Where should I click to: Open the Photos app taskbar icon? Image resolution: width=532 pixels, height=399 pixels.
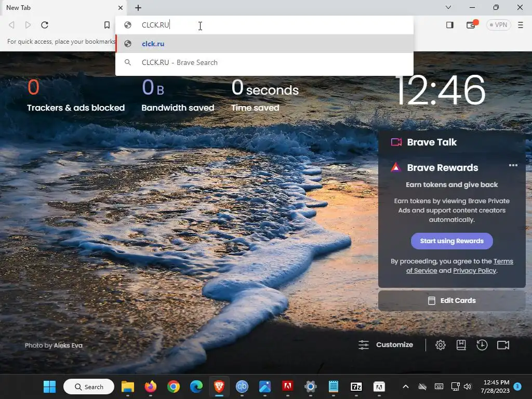(x=264, y=387)
